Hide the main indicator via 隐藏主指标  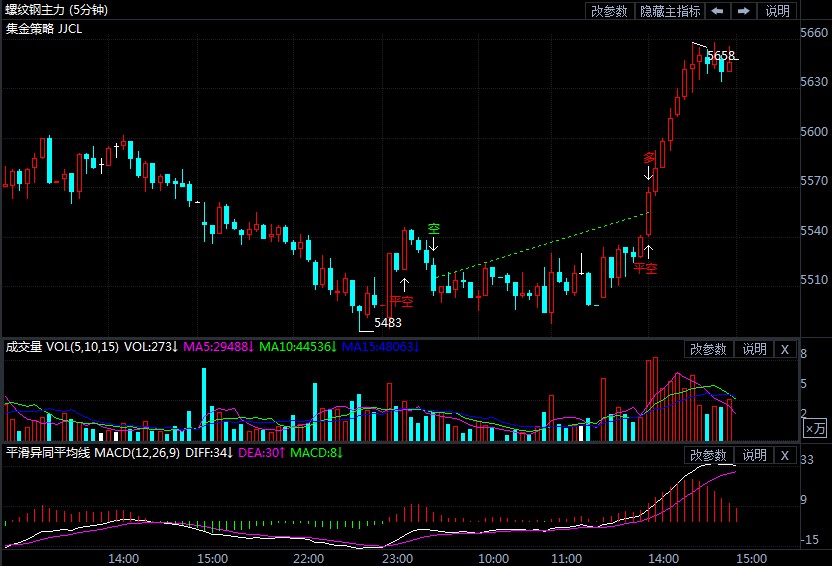pyautogui.click(x=670, y=11)
